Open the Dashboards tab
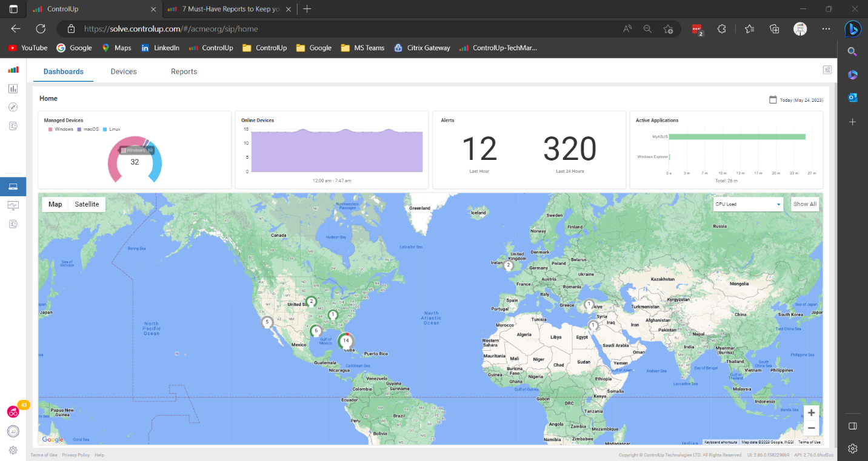 tap(64, 71)
